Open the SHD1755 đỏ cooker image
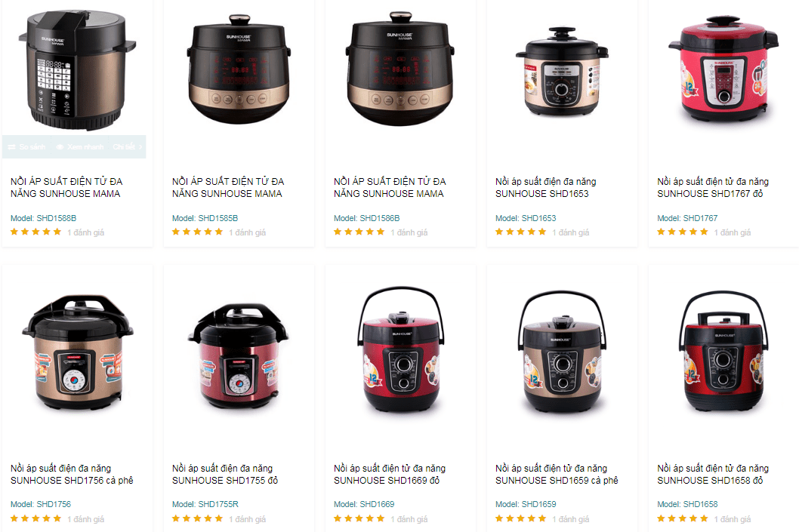The width and height of the screenshot is (799, 532). coord(239,356)
